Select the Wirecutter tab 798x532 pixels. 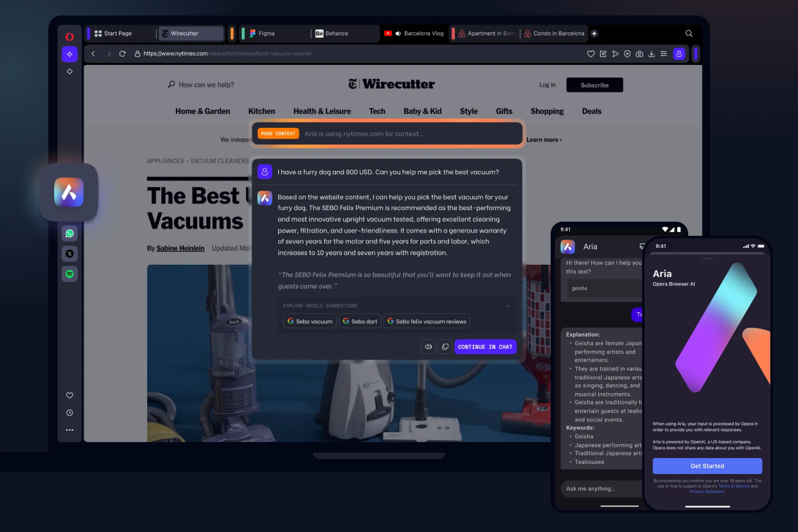[191, 33]
